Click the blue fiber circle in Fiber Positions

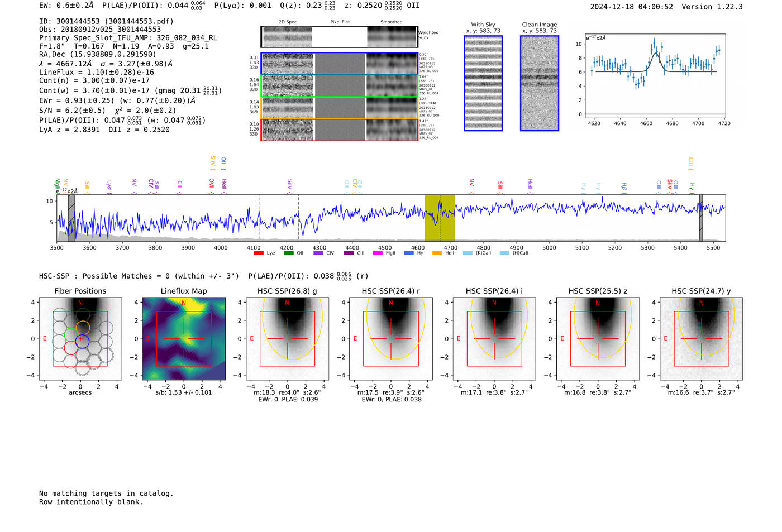(82, 341)
